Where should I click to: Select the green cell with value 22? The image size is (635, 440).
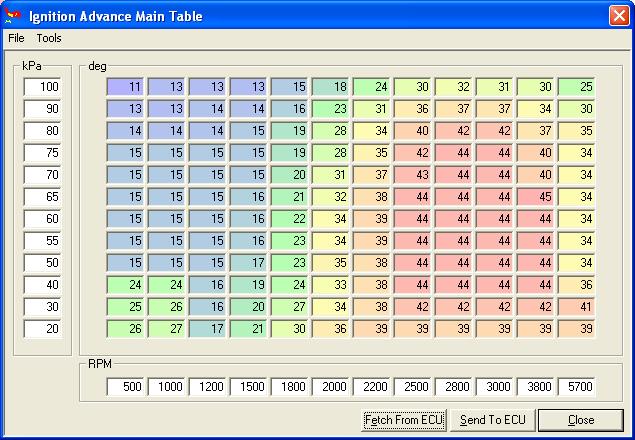pos(289,219)
